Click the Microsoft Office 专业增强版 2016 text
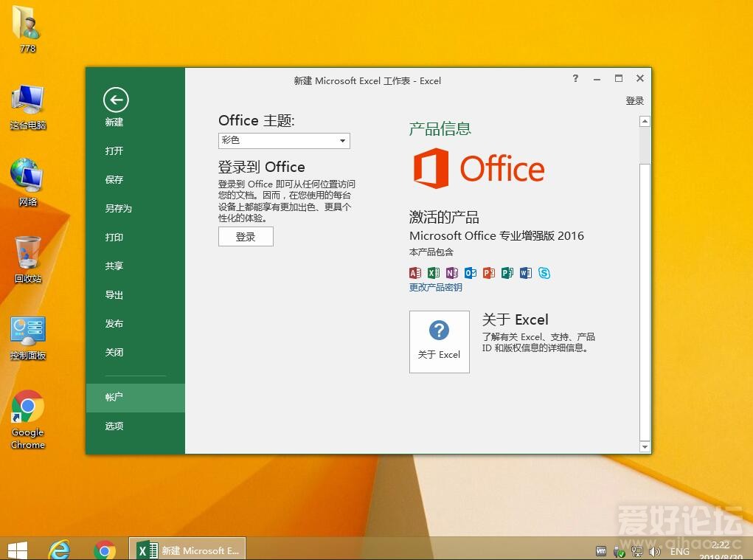The image size is (753, 560). (x=496, y=236)
